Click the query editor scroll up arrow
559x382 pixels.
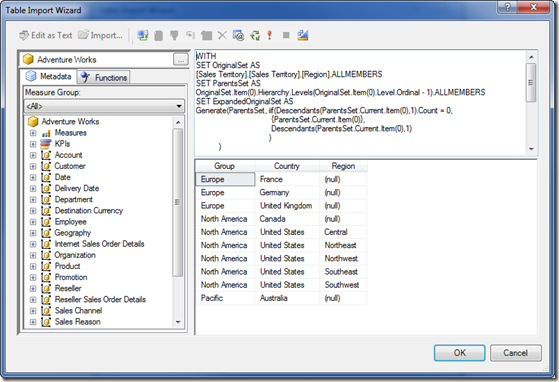pos(531,57)
